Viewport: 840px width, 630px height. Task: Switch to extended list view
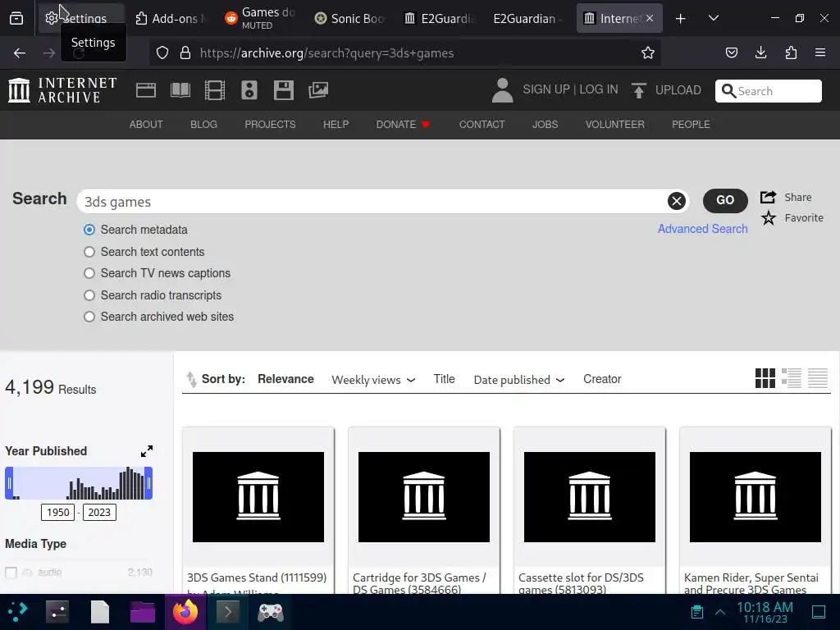[x=792, y=378]
